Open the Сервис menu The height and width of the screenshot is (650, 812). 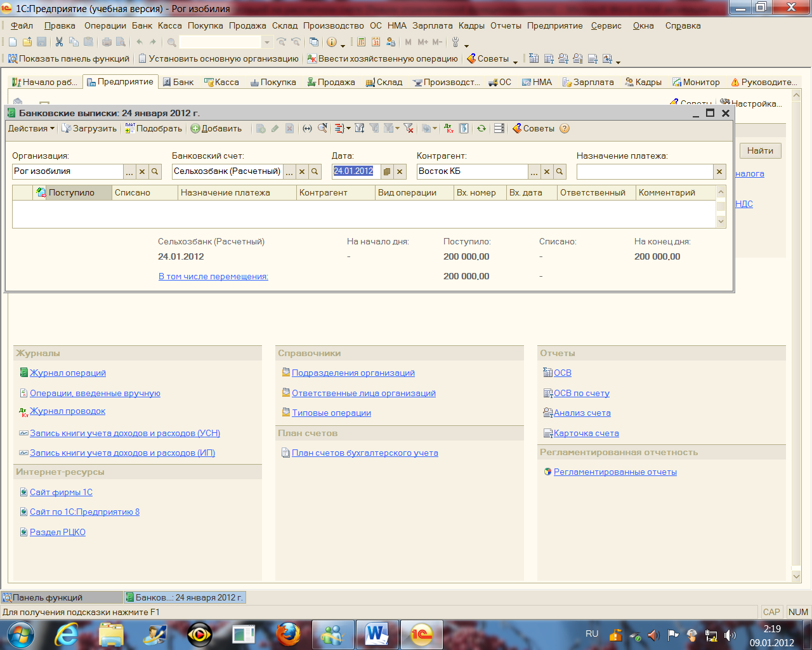click(606, 25)
